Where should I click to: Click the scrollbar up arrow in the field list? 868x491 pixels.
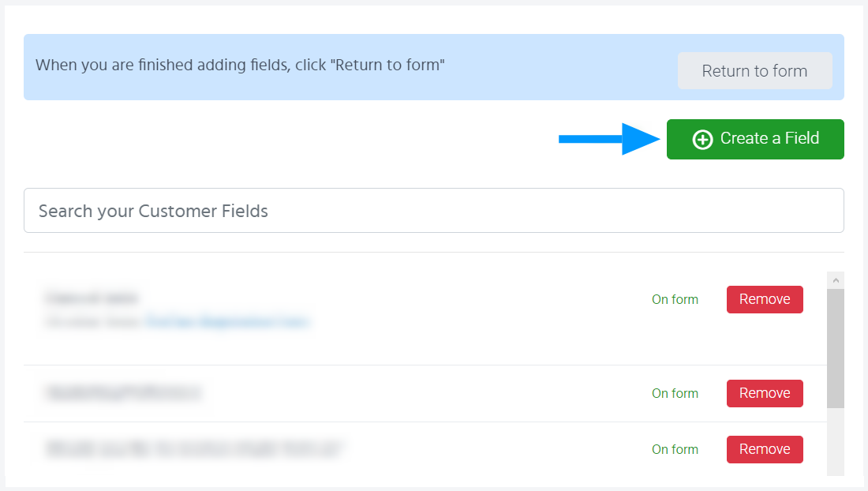tap(836, 280)
